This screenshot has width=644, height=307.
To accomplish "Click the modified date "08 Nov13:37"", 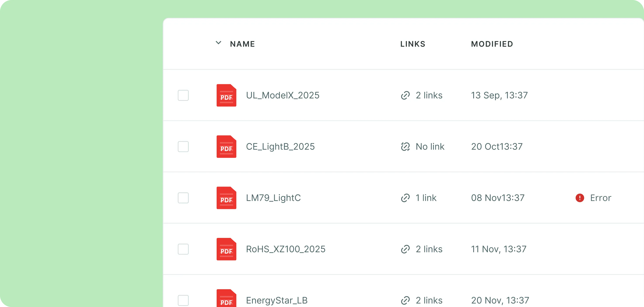I will click(498, 198).
